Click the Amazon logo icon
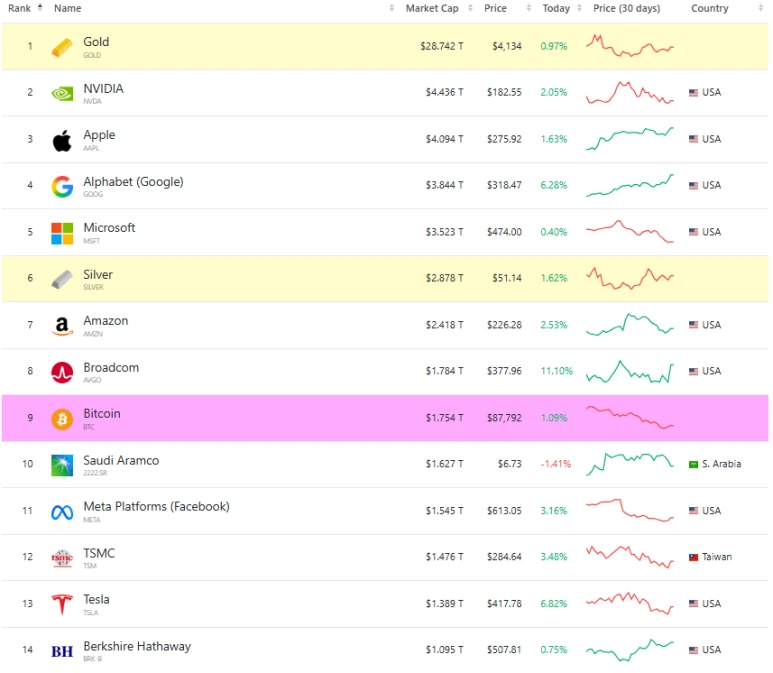 pos(62,326)
